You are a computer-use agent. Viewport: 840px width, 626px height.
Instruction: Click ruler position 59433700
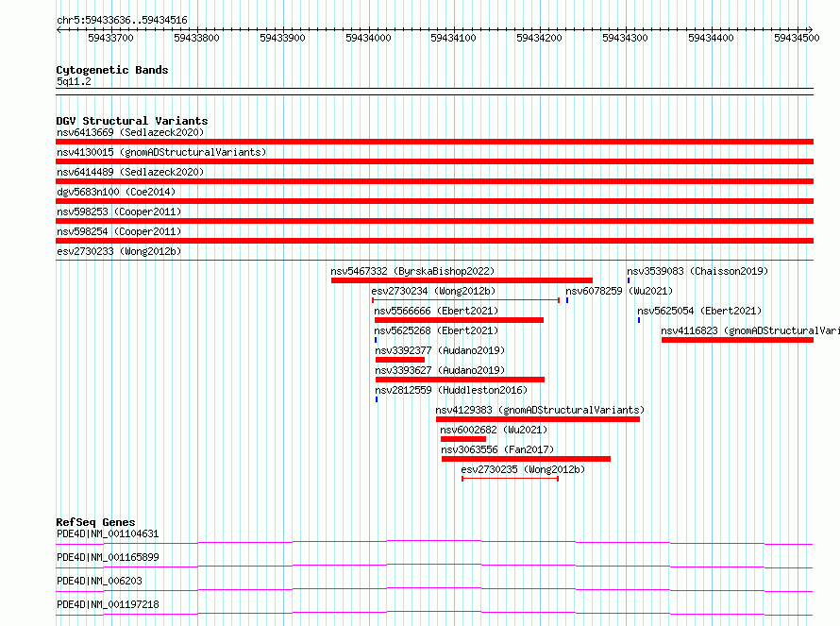pos(110,38)
